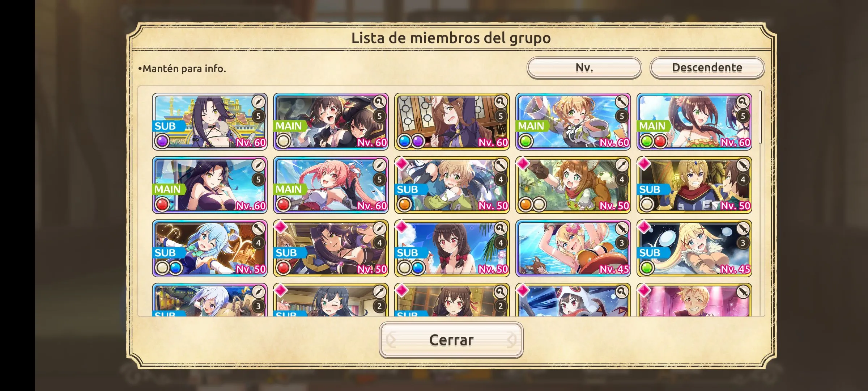Image resolution: width=868 pixels, height=391 pixels.
Task: Click the MAIN label on pink-haired girl card
Action: pos(289,189)
